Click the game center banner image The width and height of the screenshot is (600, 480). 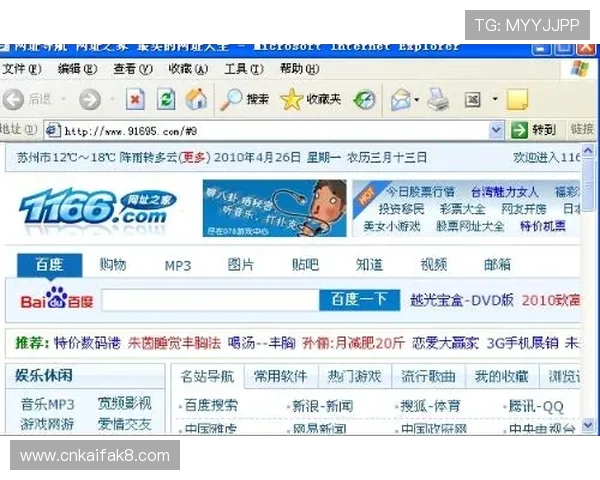274,208
